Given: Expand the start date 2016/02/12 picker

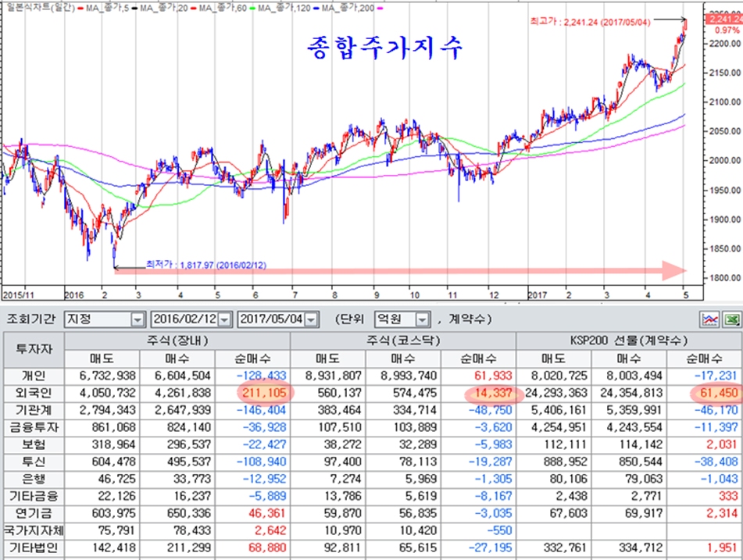Looking at the screenshot, I should coord(225,319).
